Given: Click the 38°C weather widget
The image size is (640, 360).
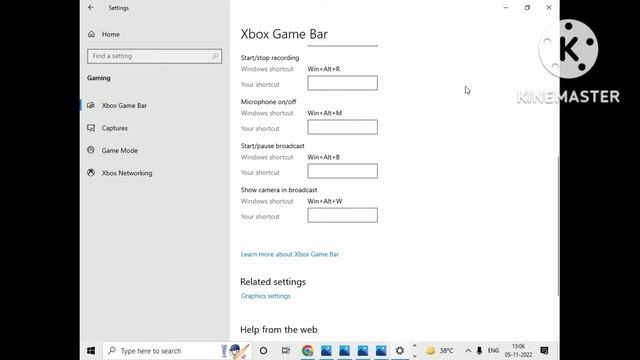Looking at the screenshot, I should click(440, 351).
